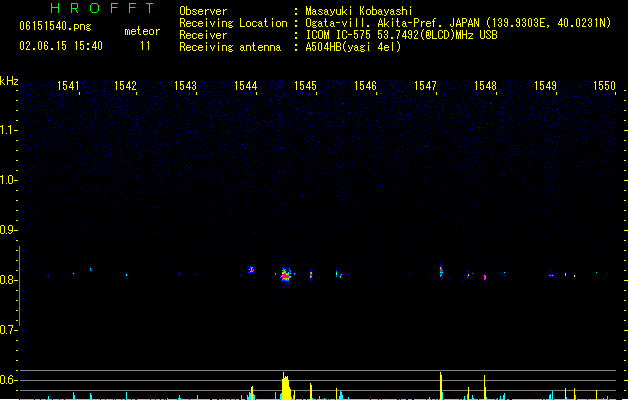629x400 pixels.
Task: Click the 1.1 kHz frequency label
Action: click(x=8, y=130)
